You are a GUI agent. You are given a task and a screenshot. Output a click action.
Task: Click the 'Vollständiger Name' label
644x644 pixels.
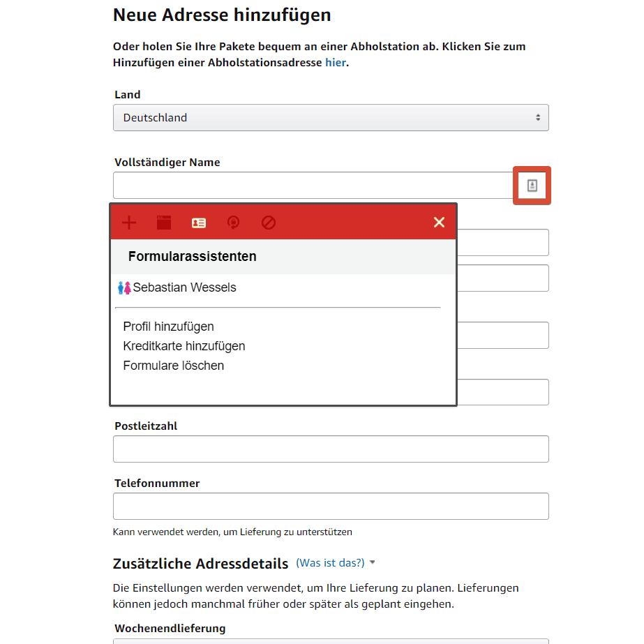(x=167, y=163)
